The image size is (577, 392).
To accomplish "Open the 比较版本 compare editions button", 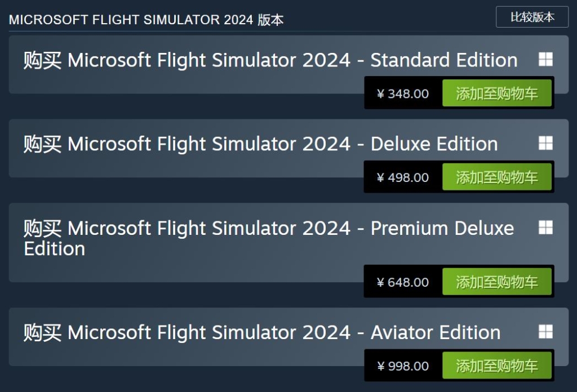I will click(x=532, y=17).
